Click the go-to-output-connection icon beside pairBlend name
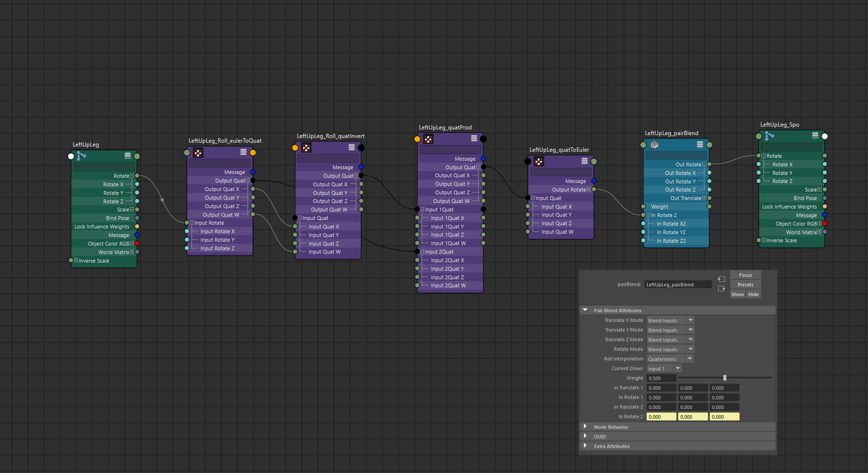Viewport: 868px width, 473px height. tap(722, 289)
